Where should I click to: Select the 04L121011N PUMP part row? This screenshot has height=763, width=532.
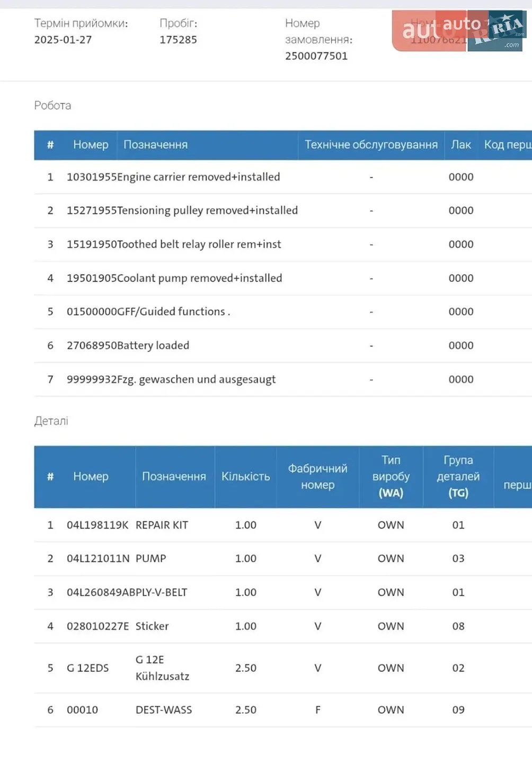(x=283, y=559)
